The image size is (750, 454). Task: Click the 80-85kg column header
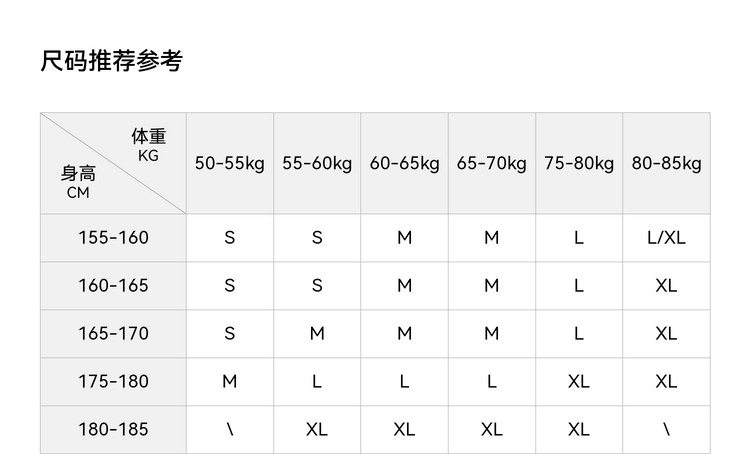tap(666, 164)
